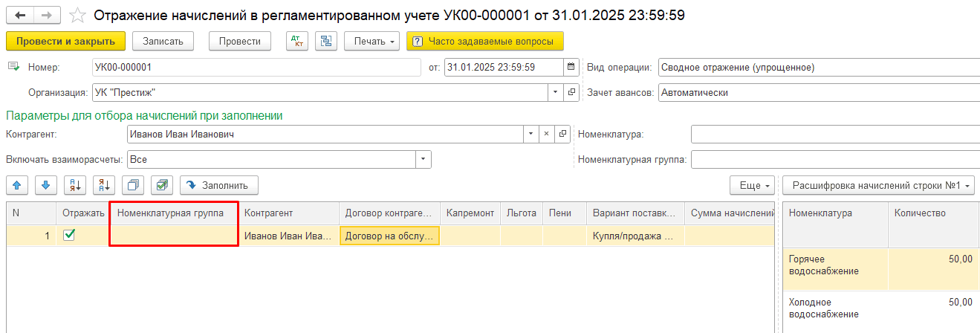The image size is (980, 333).
Task: Click the Записать button
Action: coord(163,41)
